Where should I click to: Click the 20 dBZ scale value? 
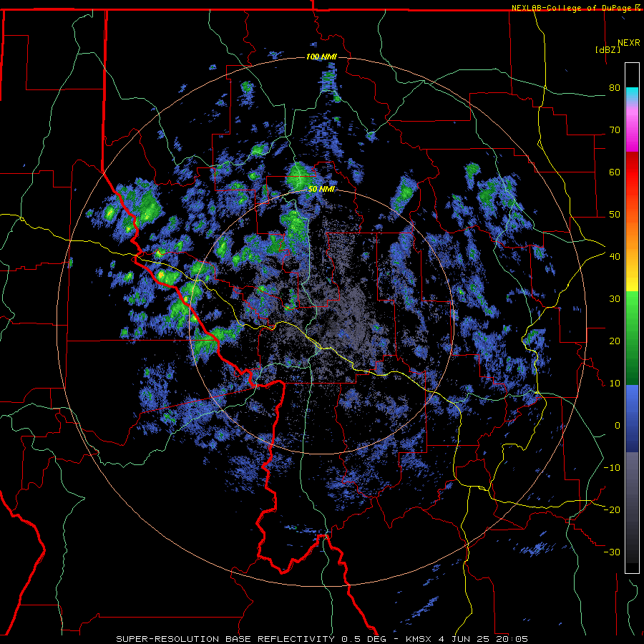[615, 341]
